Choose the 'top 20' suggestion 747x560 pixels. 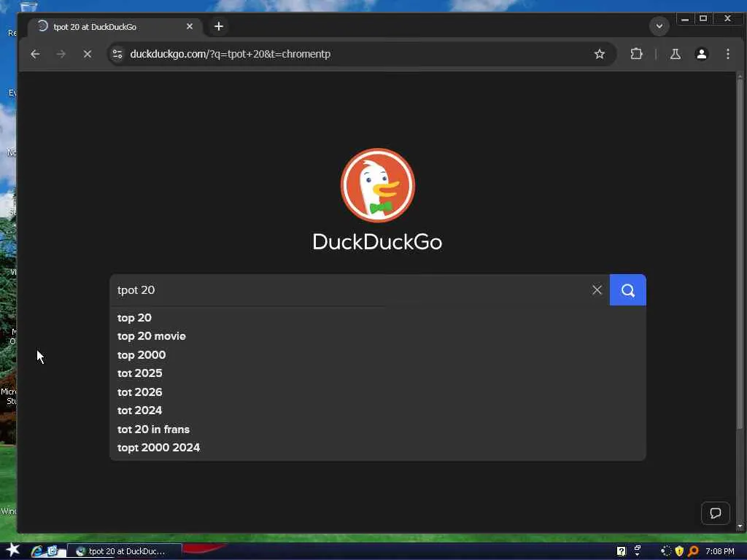(378, 318)
